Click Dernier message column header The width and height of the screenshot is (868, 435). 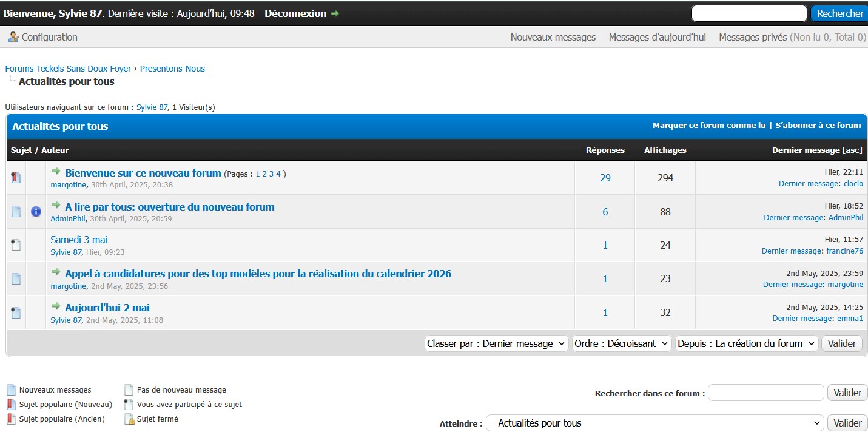click(806, 150)
